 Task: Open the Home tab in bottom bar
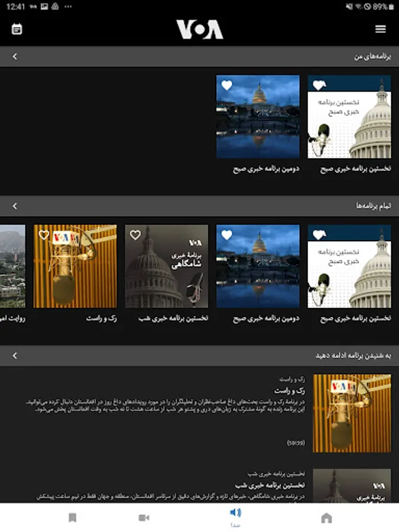[x=326, y=518]
